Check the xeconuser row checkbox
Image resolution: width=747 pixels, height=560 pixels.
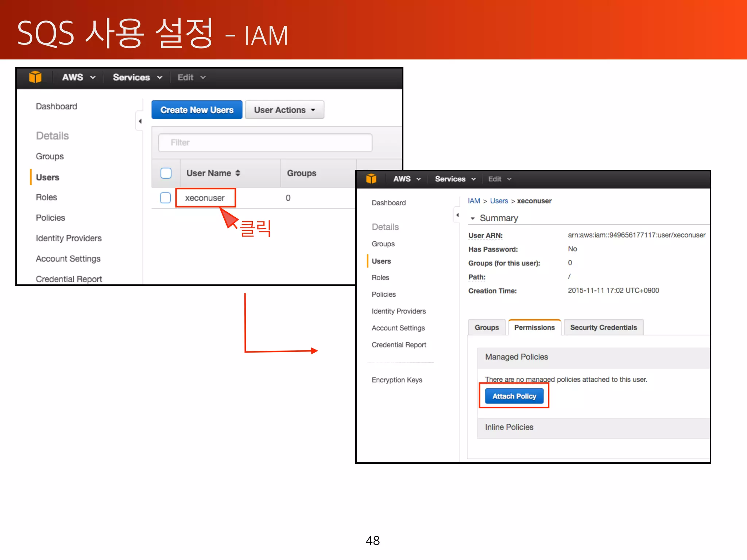(x=165, y=198)
